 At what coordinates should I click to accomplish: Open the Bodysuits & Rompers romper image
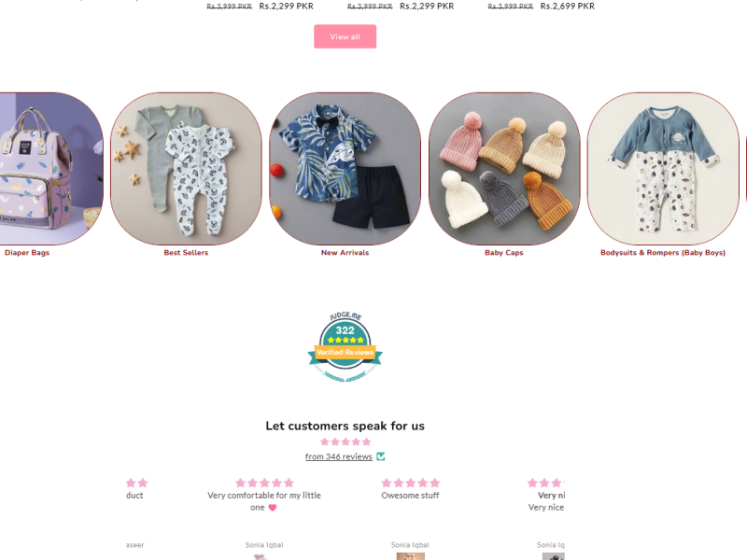tap(663, 169)
